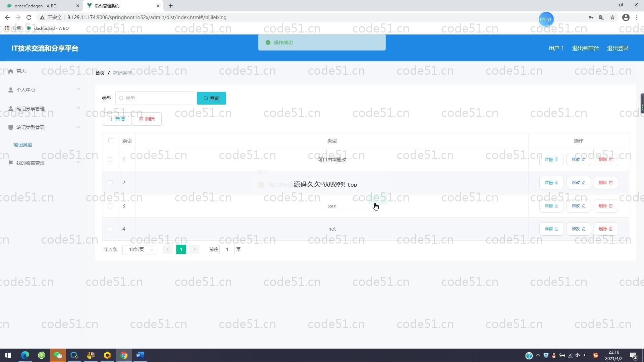
Task: Open the 10条/页 page size dropdown
Action: pos(139,249)
